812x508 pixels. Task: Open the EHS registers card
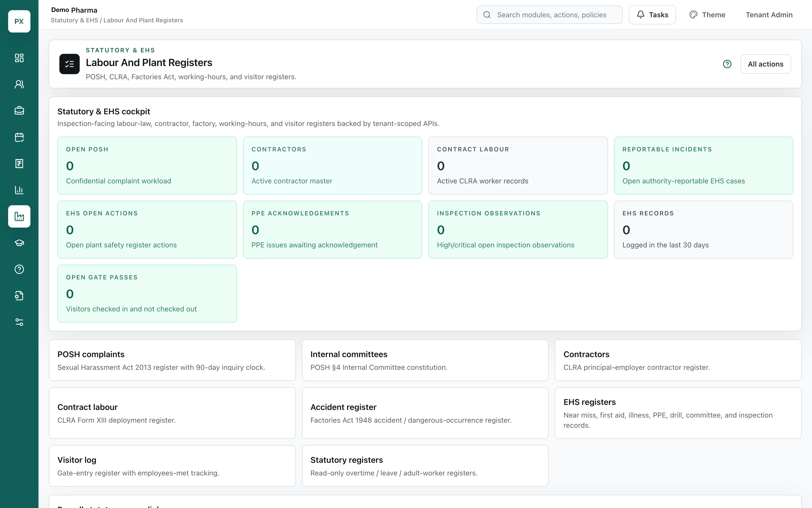(678, 413)
